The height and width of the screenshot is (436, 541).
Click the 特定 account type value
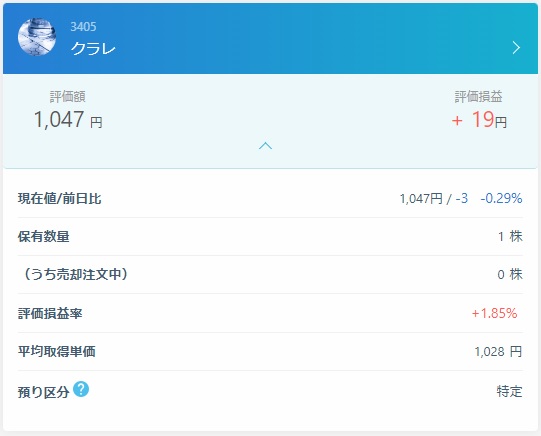510,392
